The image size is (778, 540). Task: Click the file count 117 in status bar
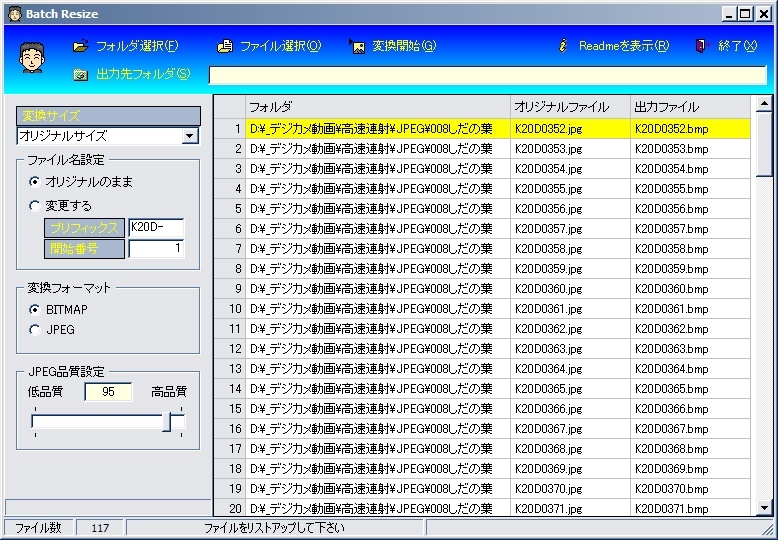100,528
